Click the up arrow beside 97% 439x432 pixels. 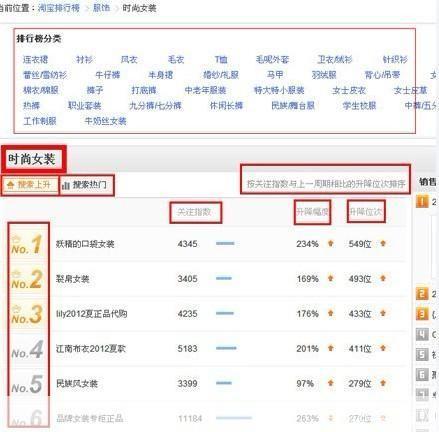(331, 383)
